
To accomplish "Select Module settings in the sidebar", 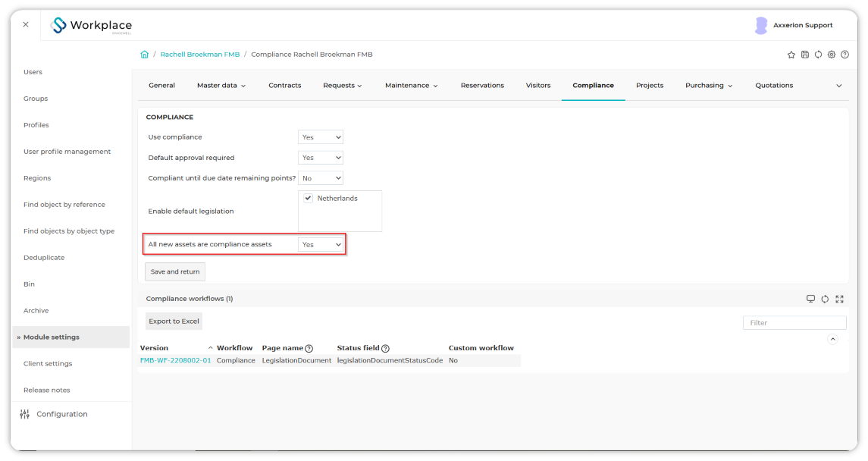I will 71,337.
